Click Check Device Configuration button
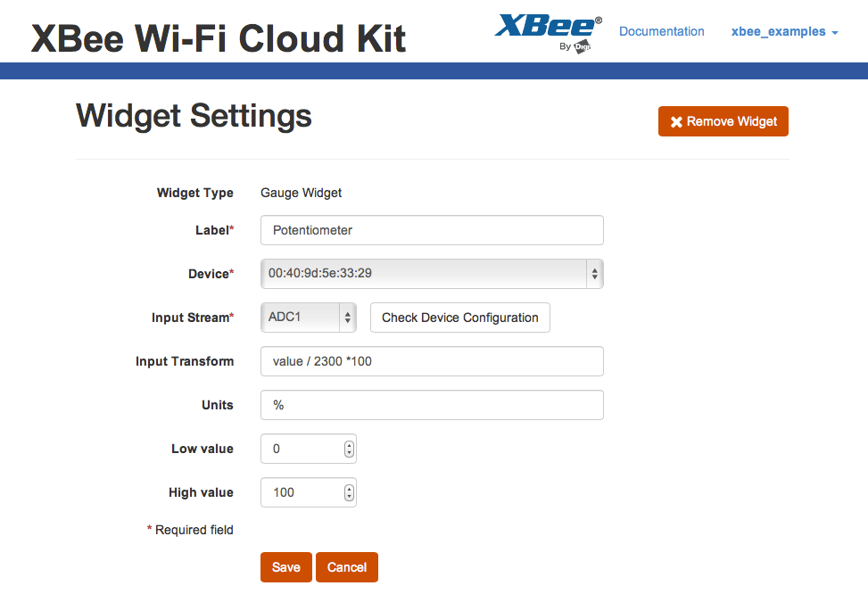868x594 pixels. coord(460,318)
